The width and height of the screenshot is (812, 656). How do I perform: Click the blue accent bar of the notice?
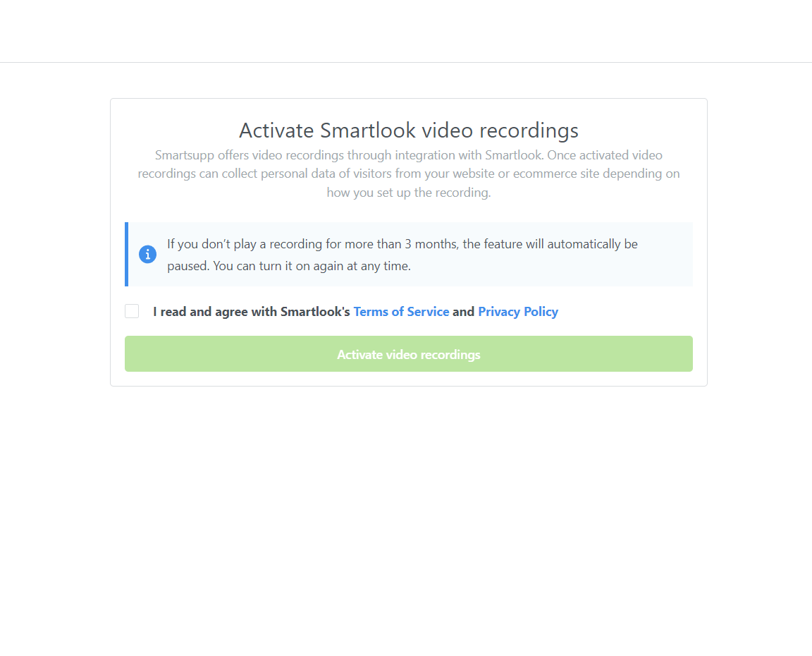click(126, 255)
